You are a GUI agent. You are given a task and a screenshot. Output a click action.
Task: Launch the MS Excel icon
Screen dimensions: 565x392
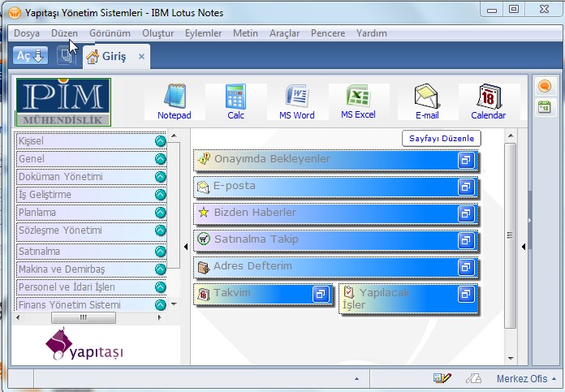358,97
